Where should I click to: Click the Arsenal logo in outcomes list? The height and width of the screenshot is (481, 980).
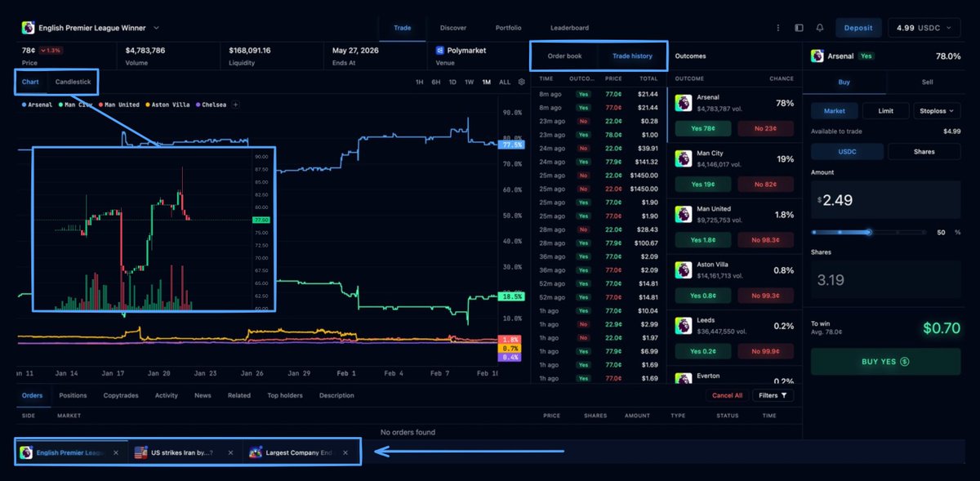(683, 102)
